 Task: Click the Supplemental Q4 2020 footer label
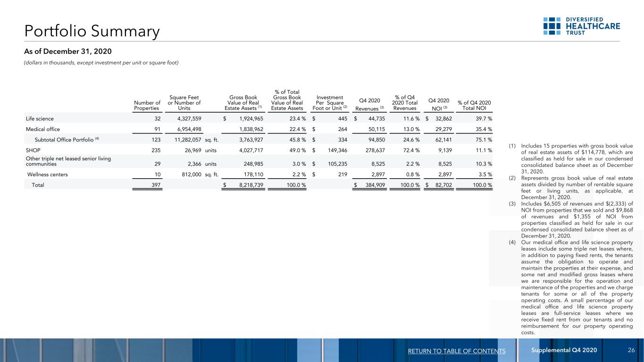561,350
